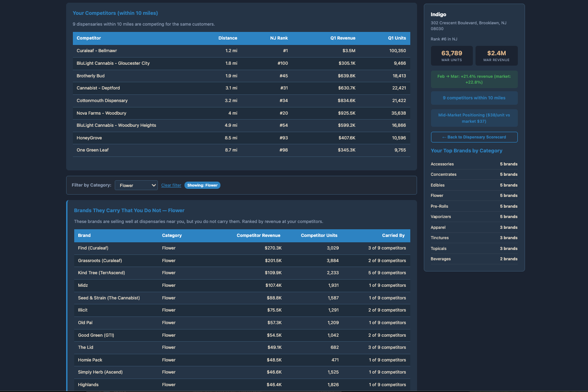The image size is (588, 392).
Task: Click the 5 of 9 competitors cell
Action: pos(387,273)
